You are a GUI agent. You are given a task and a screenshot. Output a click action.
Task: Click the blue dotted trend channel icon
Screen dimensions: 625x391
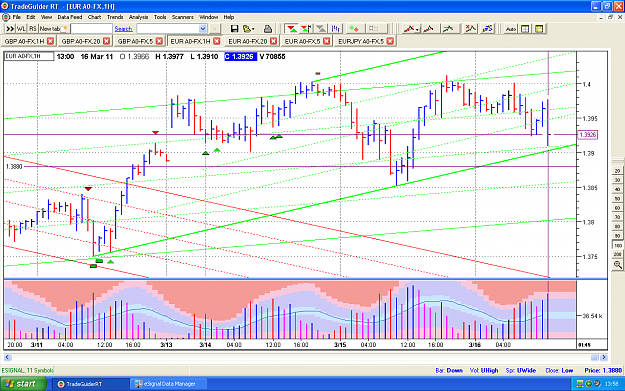coord(487,29)
